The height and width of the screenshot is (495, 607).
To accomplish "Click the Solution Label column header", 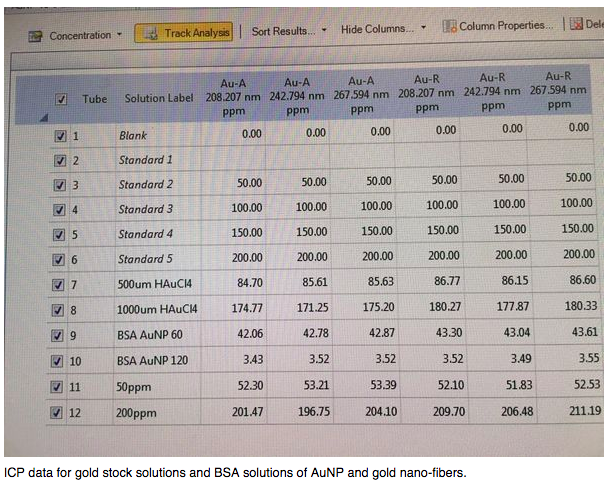I will [159, 99].
